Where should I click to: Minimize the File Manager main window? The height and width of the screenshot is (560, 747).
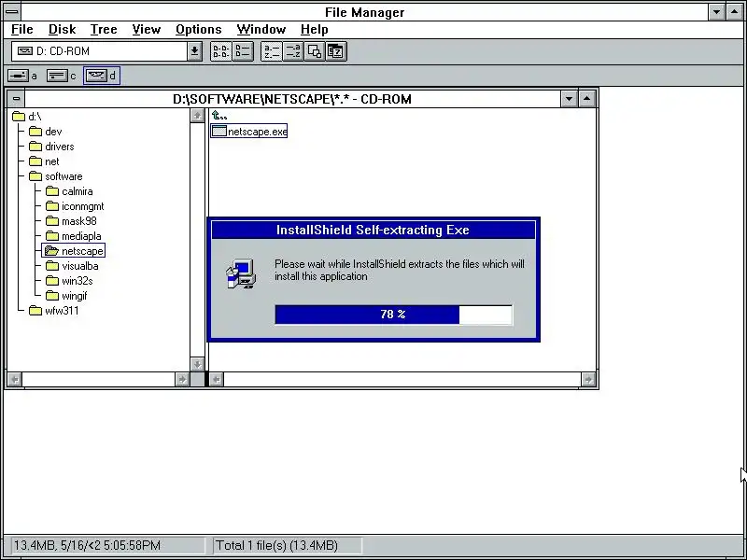[716, 12]
